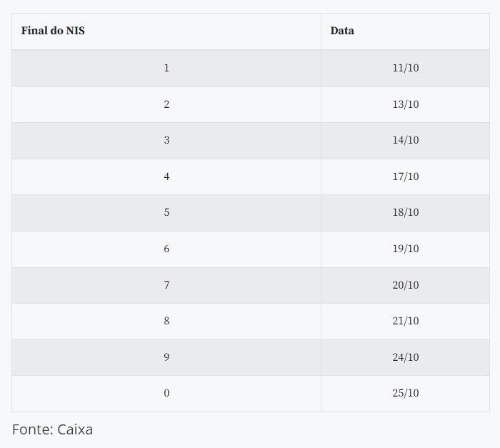This screenshot has width=500, height=448.
Task: Click the date 17/10 cell
Action: pos(405,176)
